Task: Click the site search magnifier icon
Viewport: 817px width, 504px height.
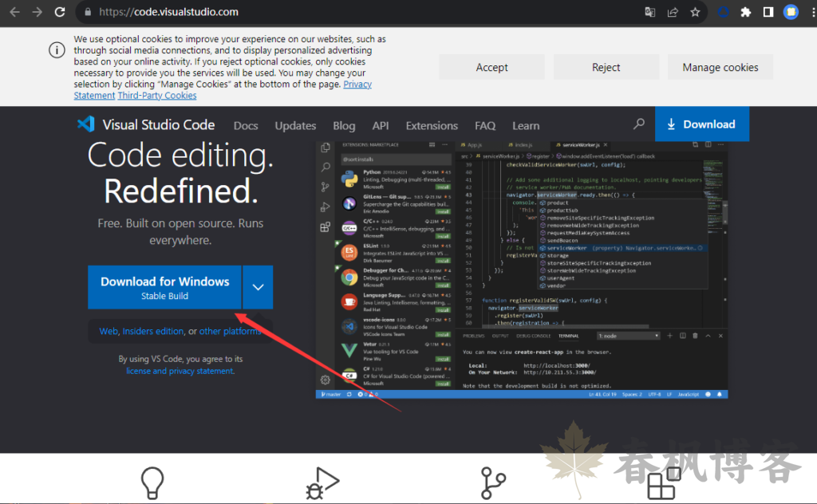Action: point(639,124)
